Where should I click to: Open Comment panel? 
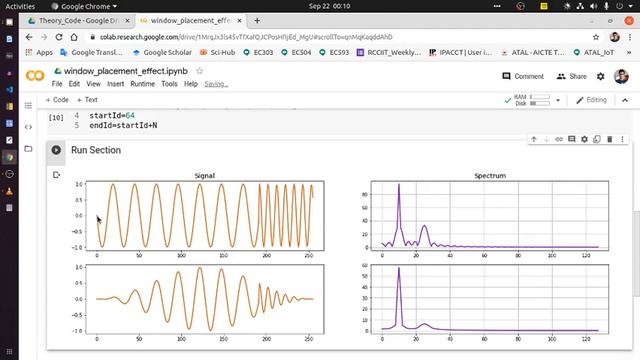click(x=523, y=76)
